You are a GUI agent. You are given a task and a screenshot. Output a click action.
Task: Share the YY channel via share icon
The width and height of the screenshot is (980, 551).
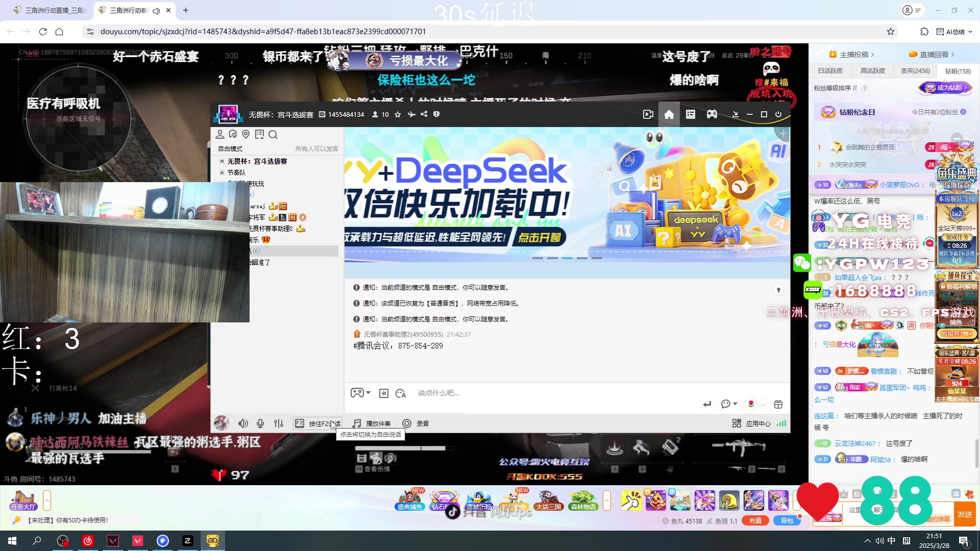pos(424,114)
